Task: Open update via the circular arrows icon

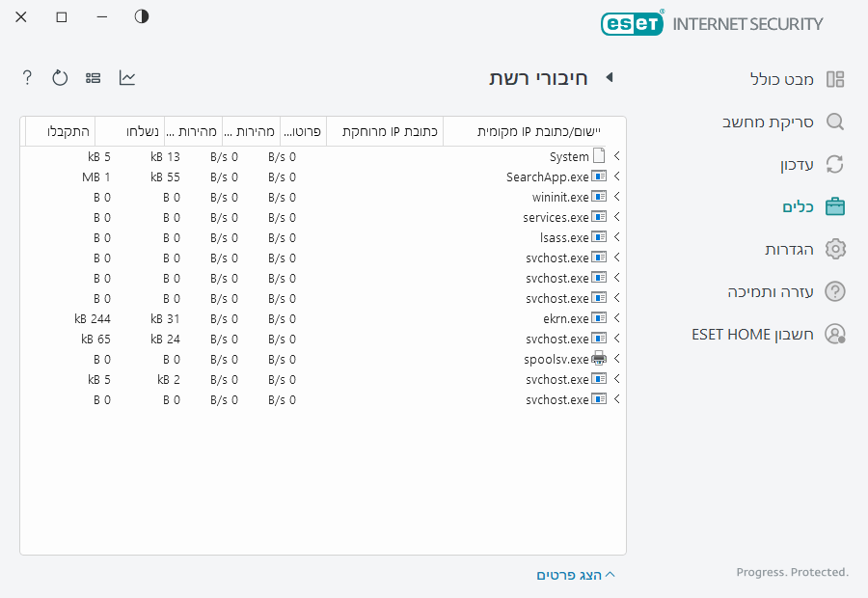Action: 835,164
